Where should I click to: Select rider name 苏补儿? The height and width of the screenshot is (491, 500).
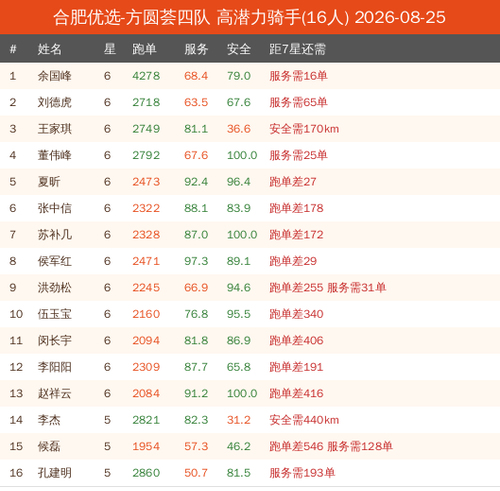coord(55,235)
